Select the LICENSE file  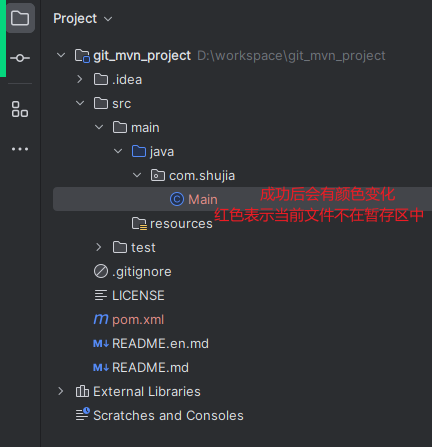tap(138, 296)
